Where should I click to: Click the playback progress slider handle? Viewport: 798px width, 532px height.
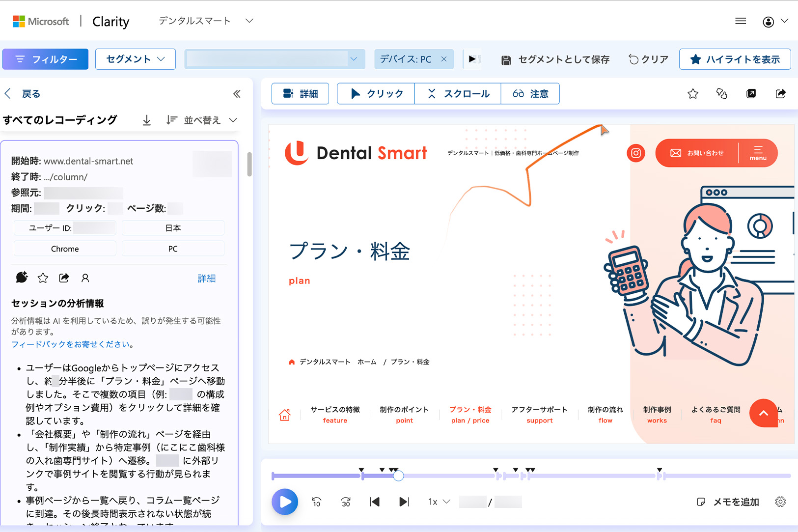[x=398, y=476]
